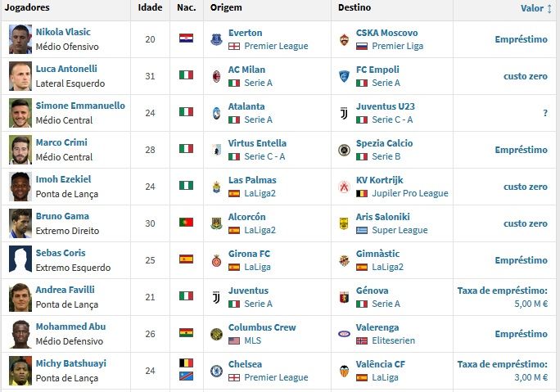Viewport: 560px width, 392px height.
Task: Sort the table by Valor column
Action: point(536,8)
